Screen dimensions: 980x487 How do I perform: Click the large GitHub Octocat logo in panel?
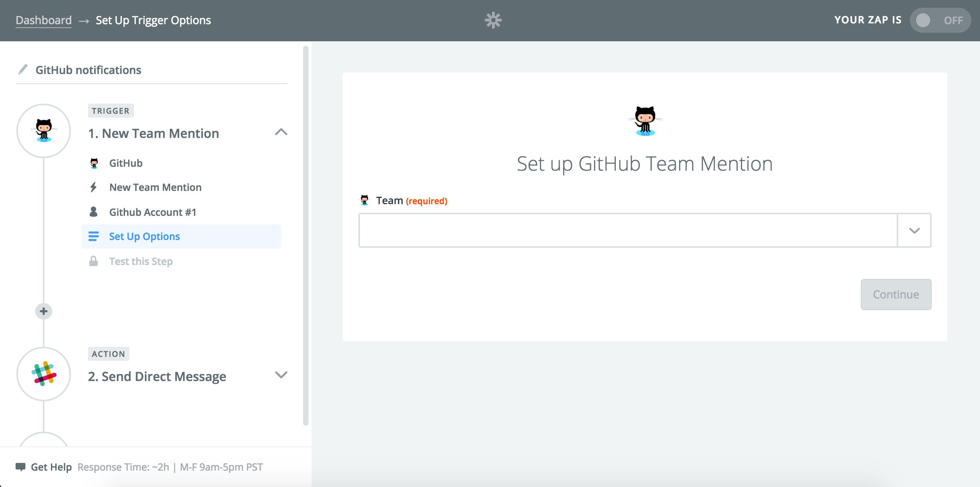click(x=645, y=121)
